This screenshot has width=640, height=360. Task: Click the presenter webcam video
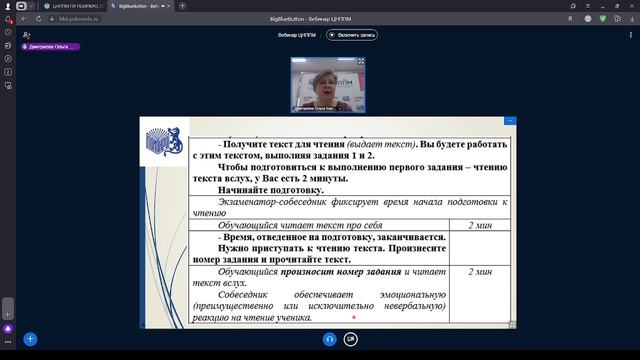click(328, 85)
